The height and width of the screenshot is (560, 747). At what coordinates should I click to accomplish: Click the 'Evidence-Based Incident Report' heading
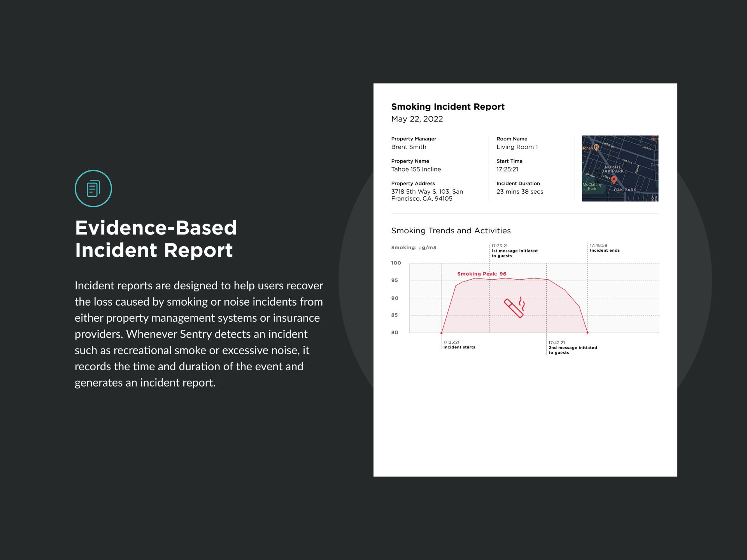coord(156,239)
